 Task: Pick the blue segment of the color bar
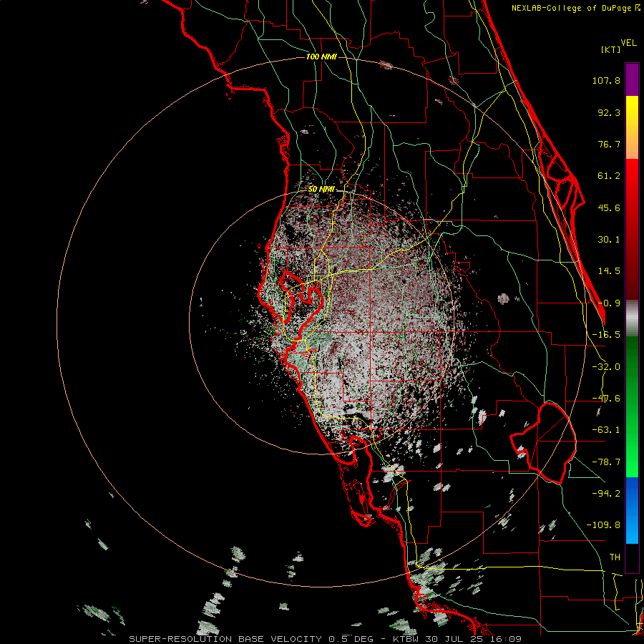coord(632,510)
